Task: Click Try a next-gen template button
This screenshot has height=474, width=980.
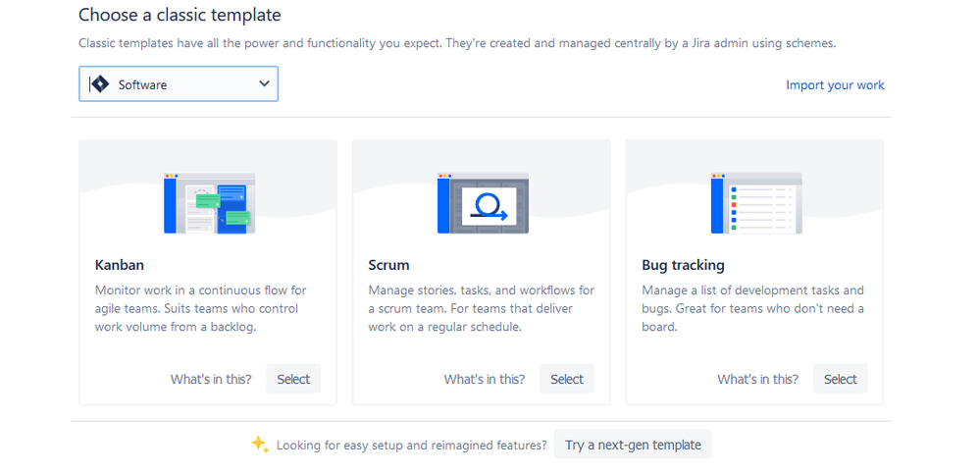Action: pos(633,446)
